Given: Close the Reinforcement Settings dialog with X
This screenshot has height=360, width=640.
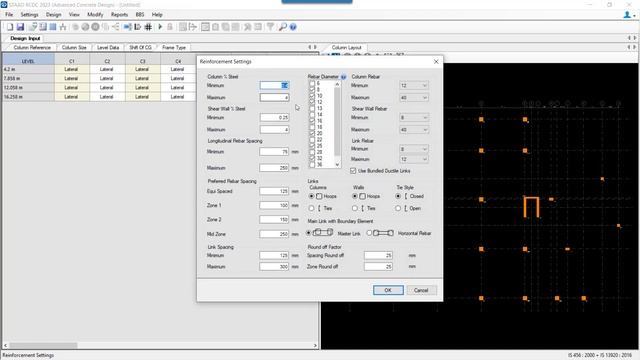Looking at the screenshot, I should point(436,62).
